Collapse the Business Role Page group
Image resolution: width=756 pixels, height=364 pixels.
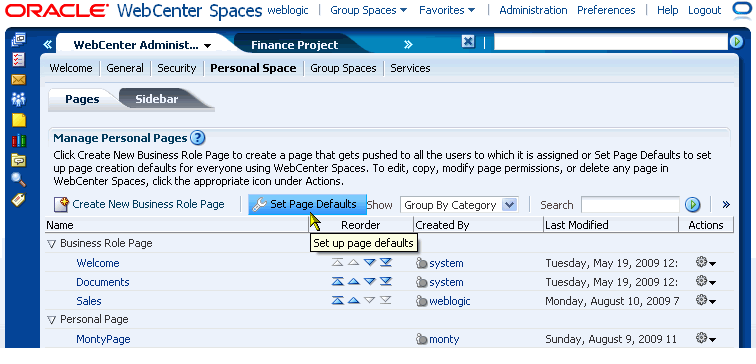(x=52, y=244)
